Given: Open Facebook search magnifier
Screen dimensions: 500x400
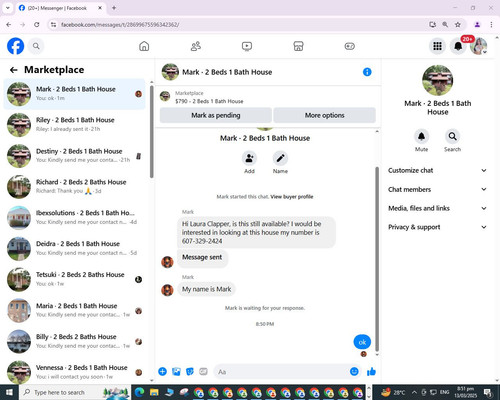Looking at the screenshot, I should tap(36, 46).
